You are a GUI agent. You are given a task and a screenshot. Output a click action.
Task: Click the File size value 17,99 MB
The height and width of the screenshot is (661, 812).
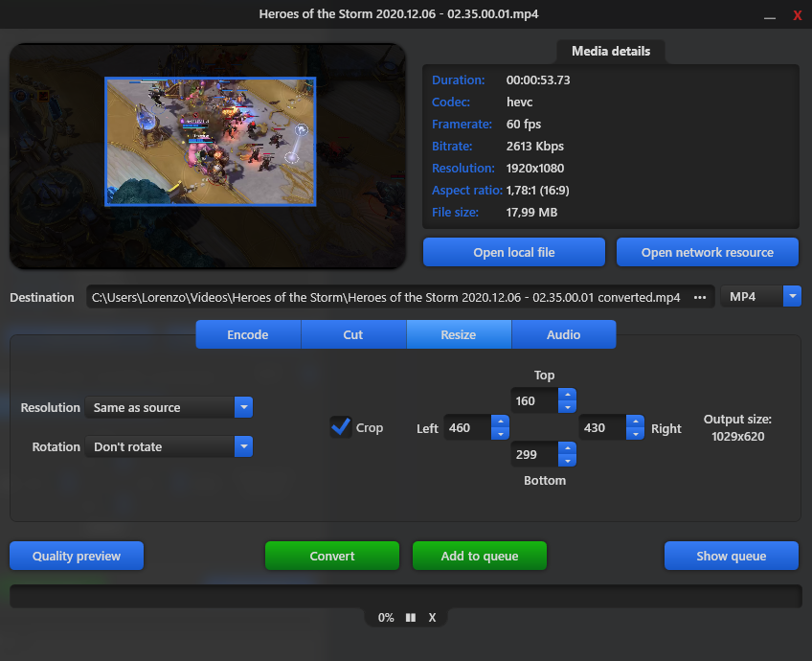tap(531, 213)
